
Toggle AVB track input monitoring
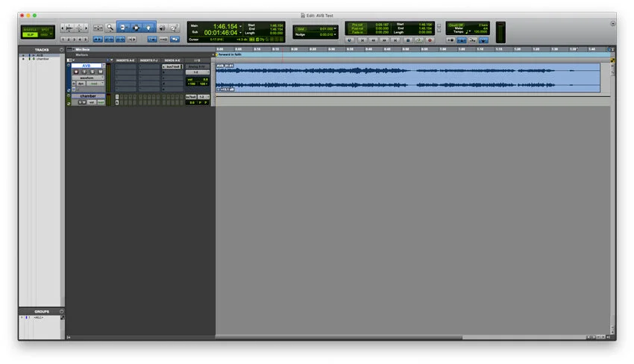pos(84,72)
